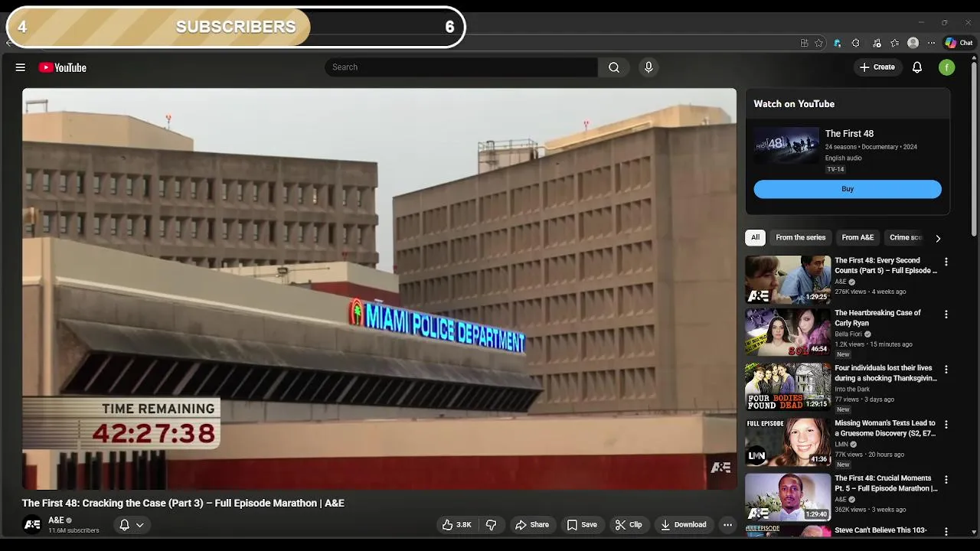Open Four Bodies Found Dead thumbnail

788,387
